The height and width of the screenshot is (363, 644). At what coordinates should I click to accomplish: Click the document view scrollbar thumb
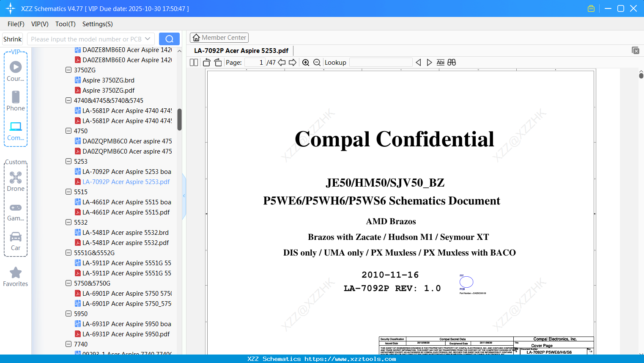pyautogui.click(x=641, y=76)
